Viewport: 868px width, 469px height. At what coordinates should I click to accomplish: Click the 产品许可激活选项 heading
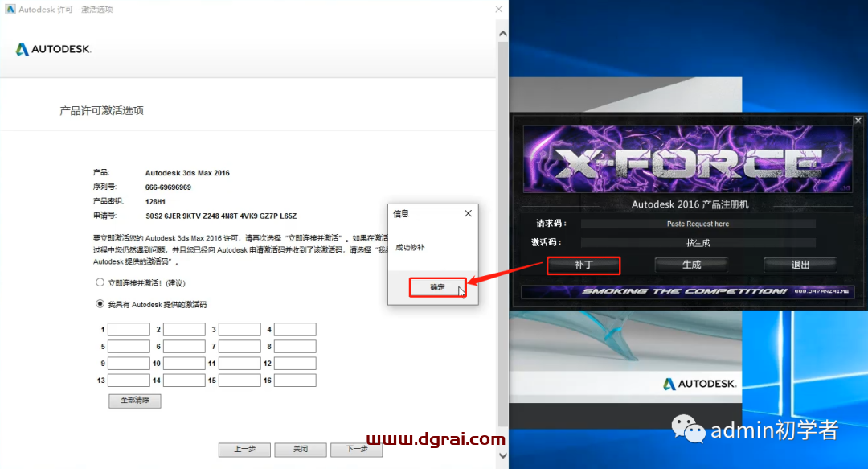pyautogui.click(x=102, y=111)
